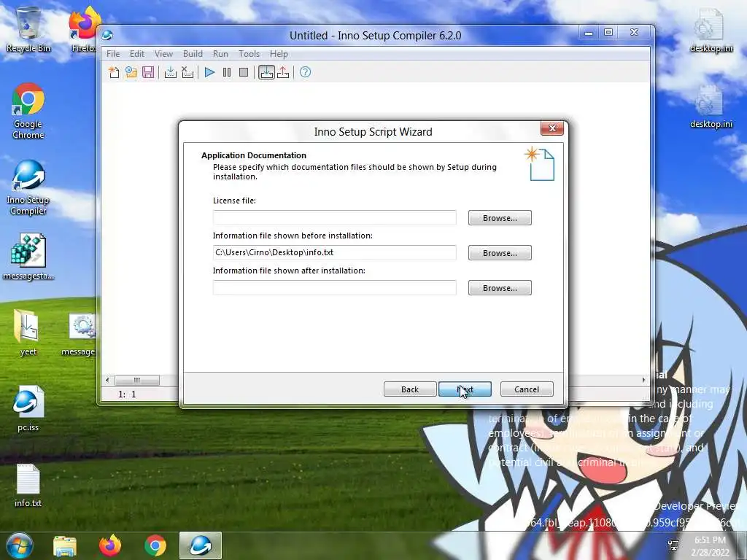747x560 pixels.
Task: Click the Inno Setup Compiler title bar icon
Action: point(107,35)
